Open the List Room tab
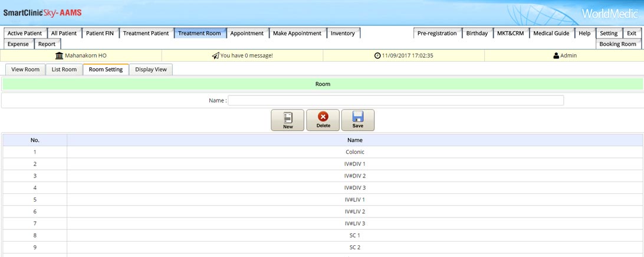Screen dimensions: 644x257 [x=64, y=70]
